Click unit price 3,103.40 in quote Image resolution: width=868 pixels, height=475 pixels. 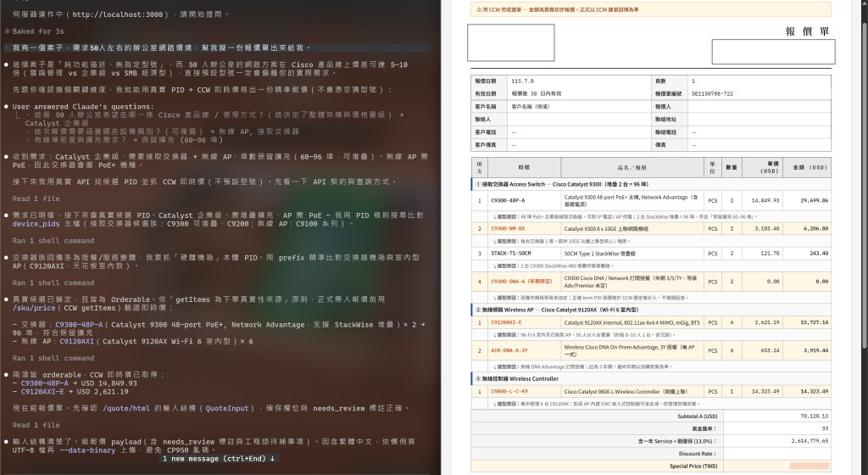tap(766, 228)
